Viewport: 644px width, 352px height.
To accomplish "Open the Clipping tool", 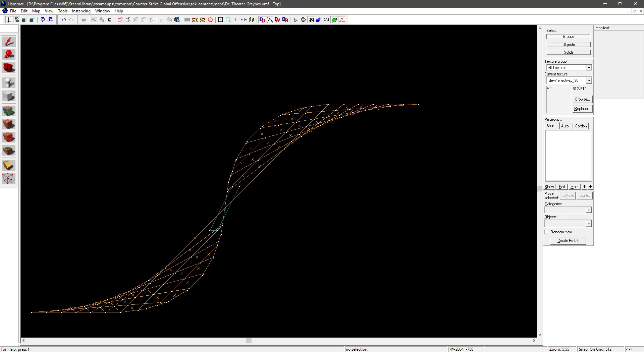I will point(9,165).
